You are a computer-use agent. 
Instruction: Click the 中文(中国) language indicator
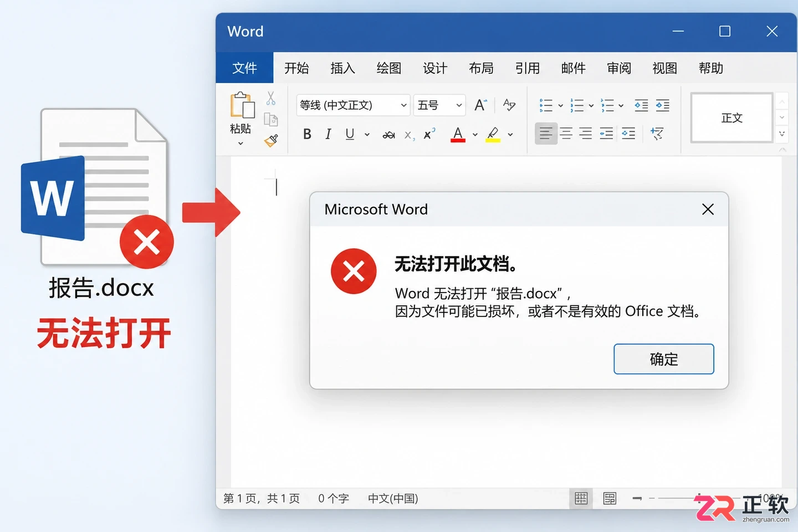[x=393, y=498]
